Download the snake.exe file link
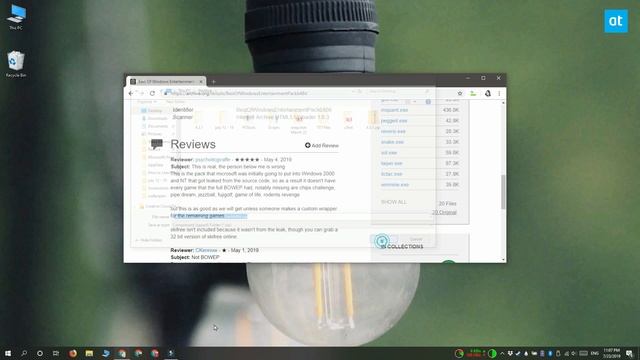The height and width of the screenshot is (360, 640). pos(392,142)
